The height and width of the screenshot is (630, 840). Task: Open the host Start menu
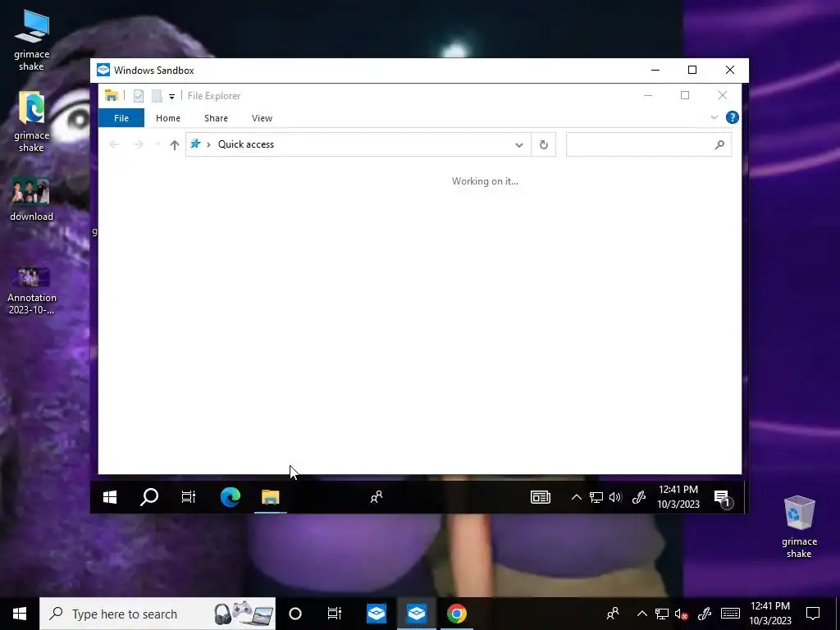point(20,614)
